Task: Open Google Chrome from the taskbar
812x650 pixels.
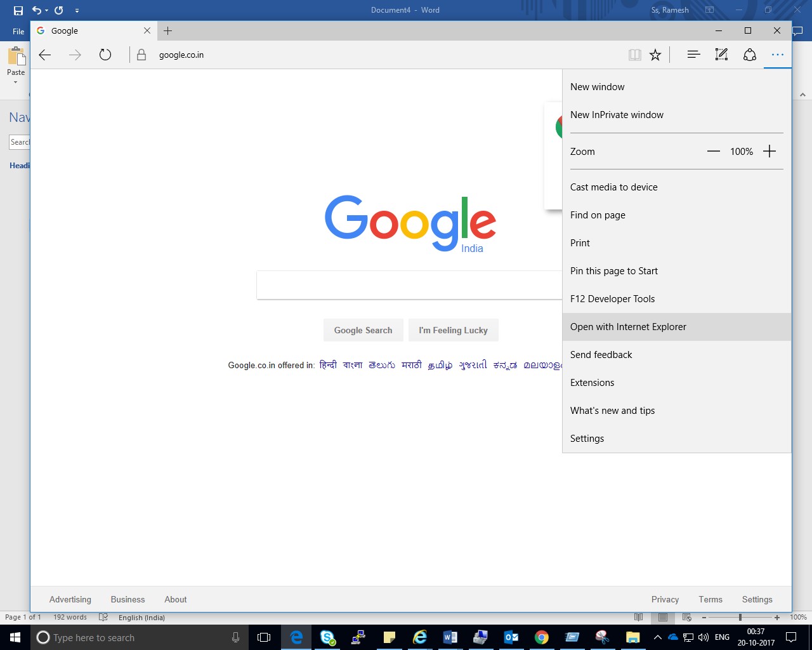Action: [x=541, y=637]
